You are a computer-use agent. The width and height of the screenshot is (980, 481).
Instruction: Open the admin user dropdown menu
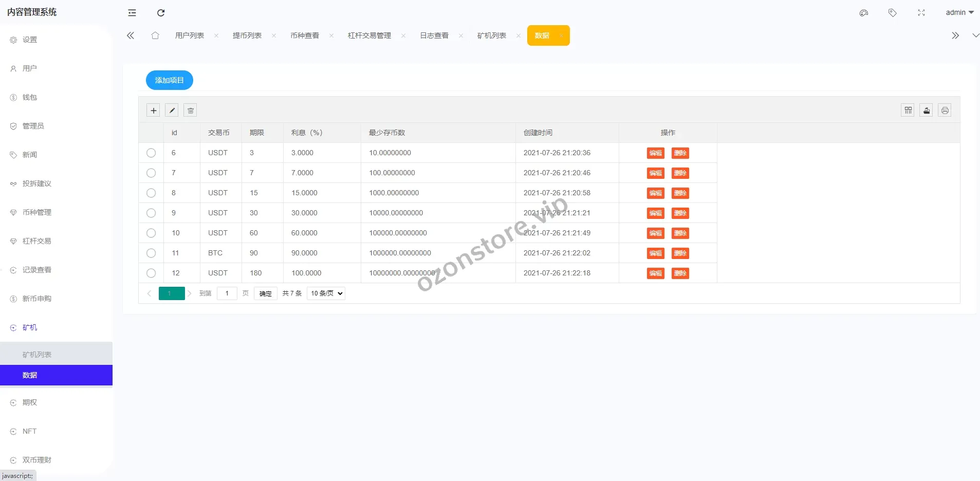coord(959,13)
